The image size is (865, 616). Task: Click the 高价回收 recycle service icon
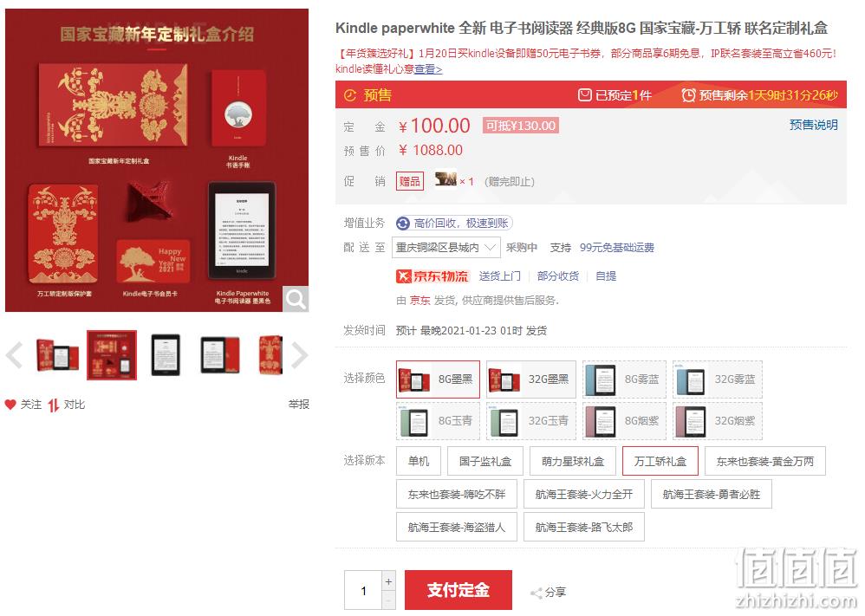tap(403, 224)
